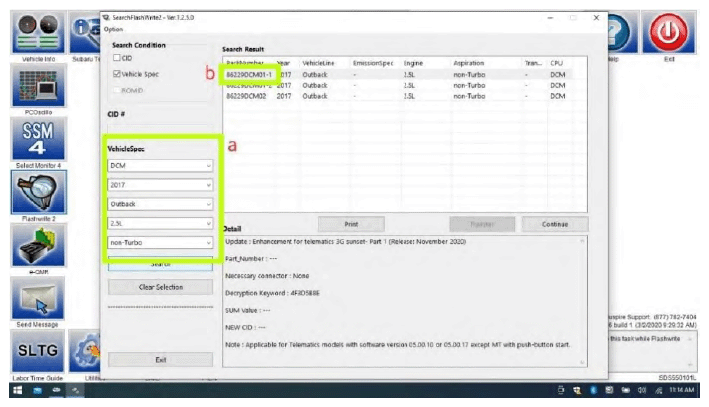The image size is (709, 407).
Task: Click the CID # input field
Action: (x=160, y=129)
